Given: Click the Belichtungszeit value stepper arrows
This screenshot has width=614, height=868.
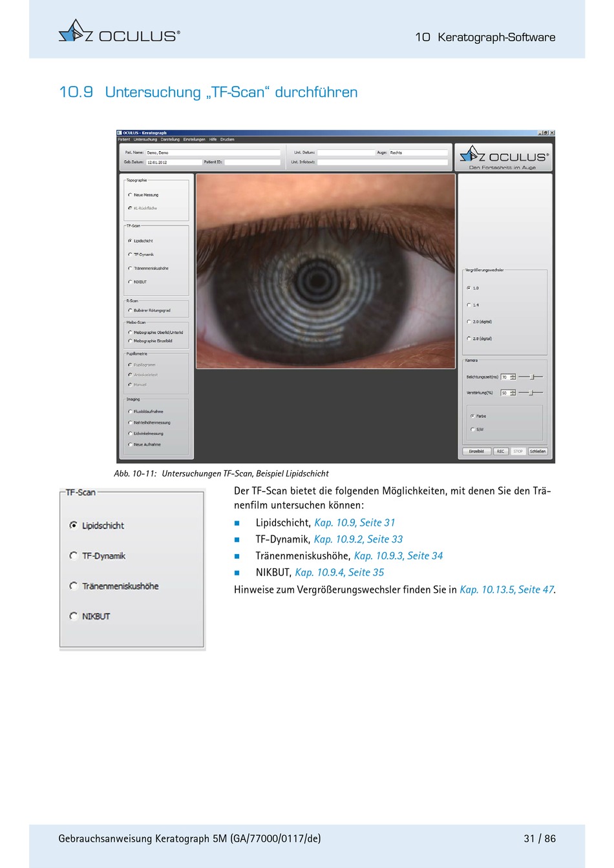Looking at the screenshot, I should pos(513,377).
